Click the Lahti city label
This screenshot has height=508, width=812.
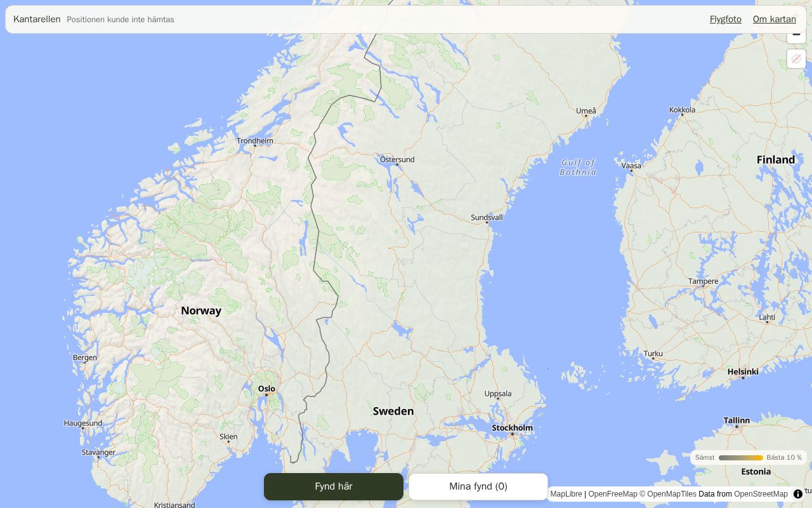coord(767,317)
